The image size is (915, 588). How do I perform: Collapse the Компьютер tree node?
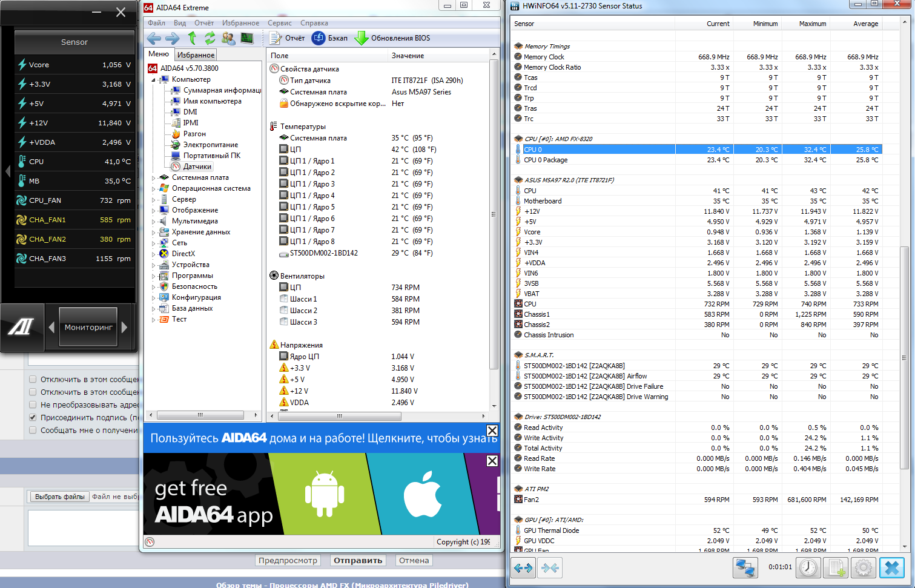point(153,79)
